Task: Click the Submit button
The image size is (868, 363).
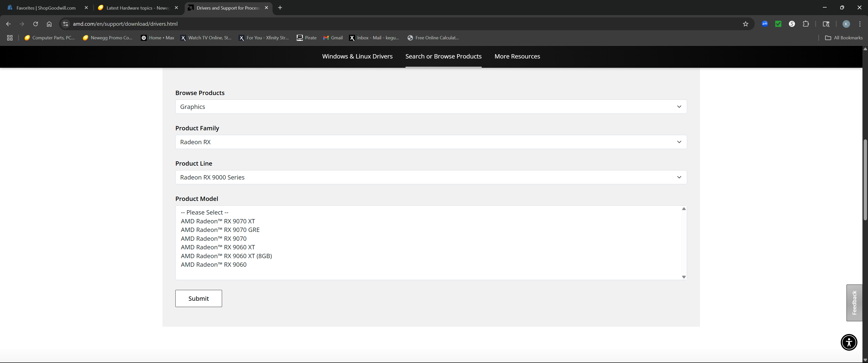Action: 199,298
